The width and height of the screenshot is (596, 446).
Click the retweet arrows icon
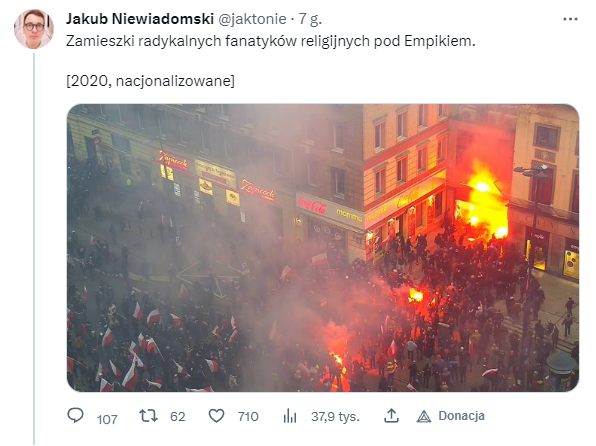tap(148, 416)
